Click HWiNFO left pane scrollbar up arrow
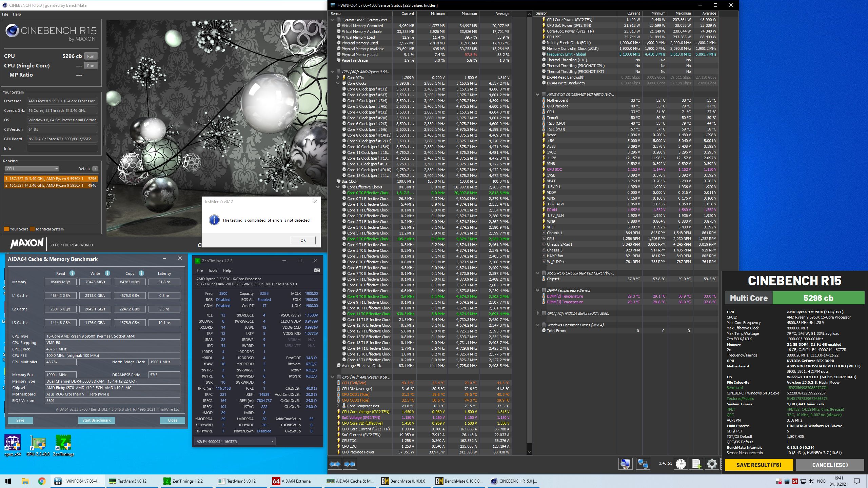868x488 pixels. click(529, 14)
